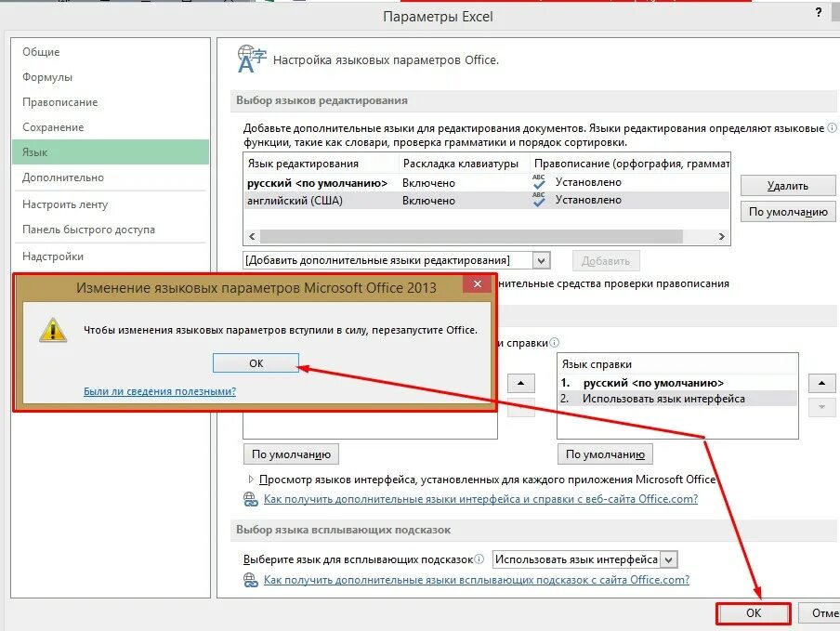Click the ABC proofing icon for английский row
This screenshot has height=631, width=840.
(x=539, y=200)
